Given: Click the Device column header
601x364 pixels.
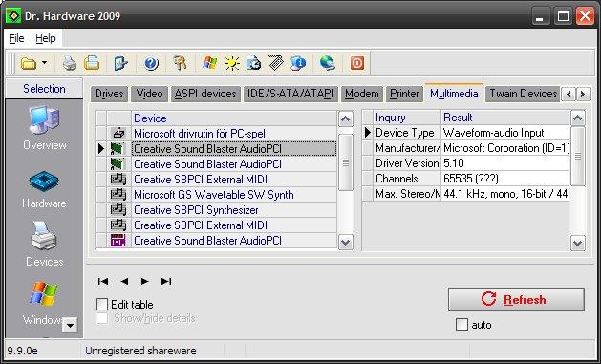Looking at the screenshot, I should 234,118.
